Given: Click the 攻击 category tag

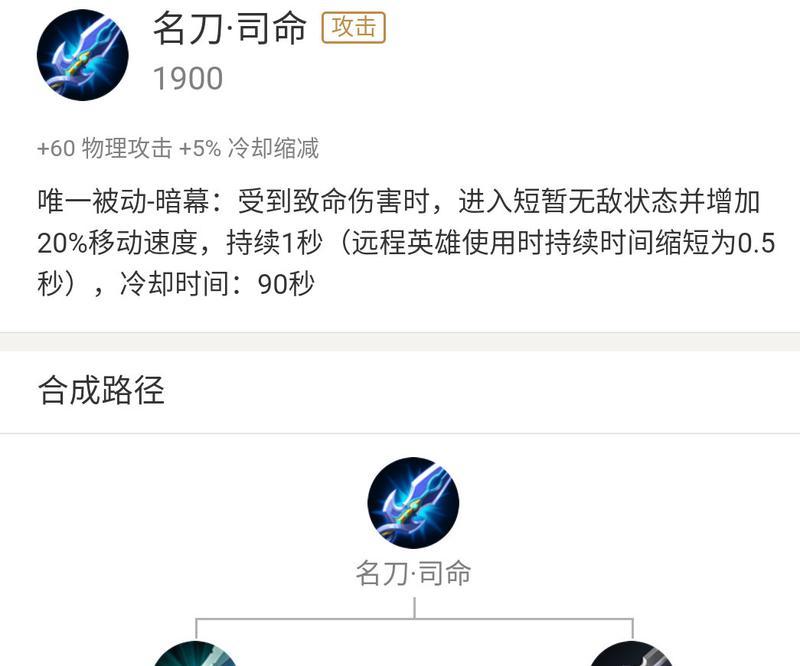Looking at the screenshot, I should point(354,28).
